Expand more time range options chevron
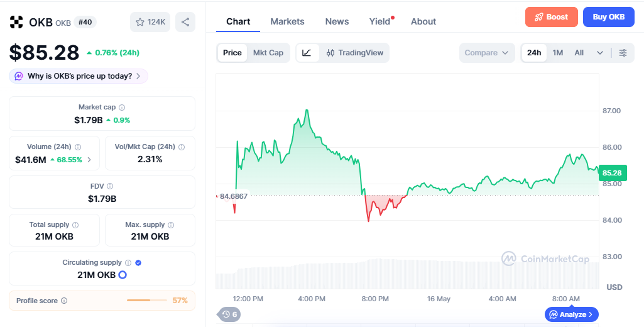The width and height of the screenshot is (644, 327). (599, 53)
